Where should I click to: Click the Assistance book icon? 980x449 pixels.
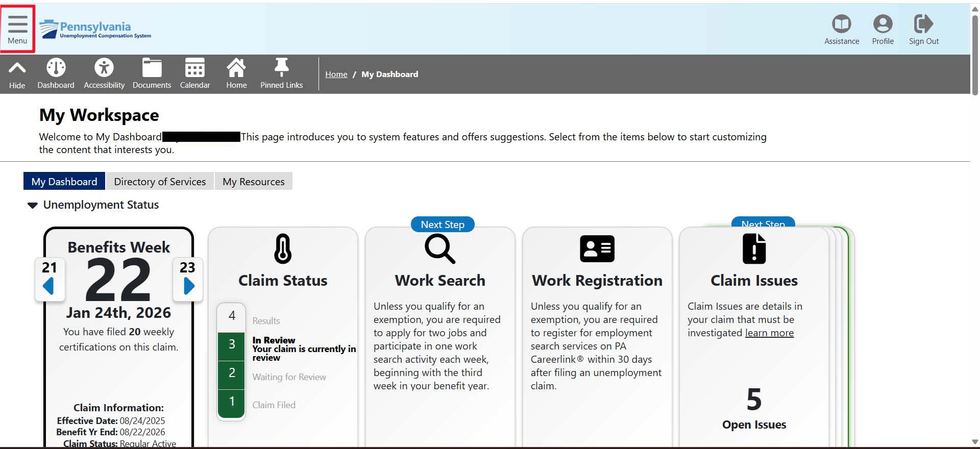(841, 24)
